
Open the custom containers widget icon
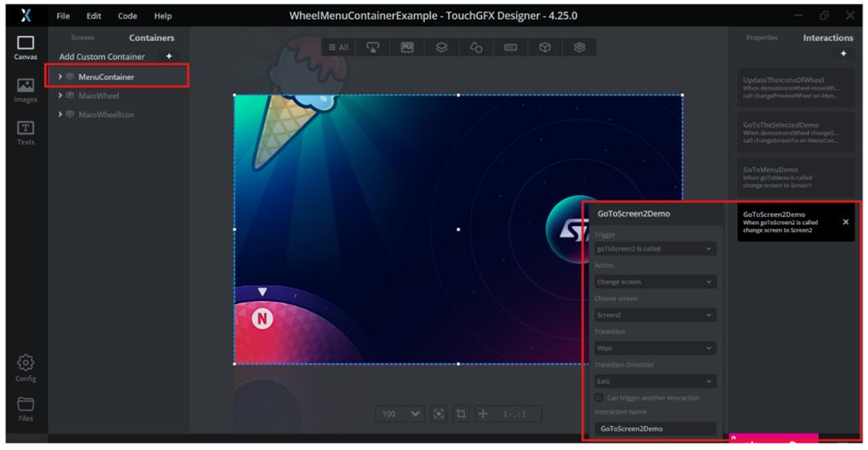pyautogui.click(x=579, y=47)
